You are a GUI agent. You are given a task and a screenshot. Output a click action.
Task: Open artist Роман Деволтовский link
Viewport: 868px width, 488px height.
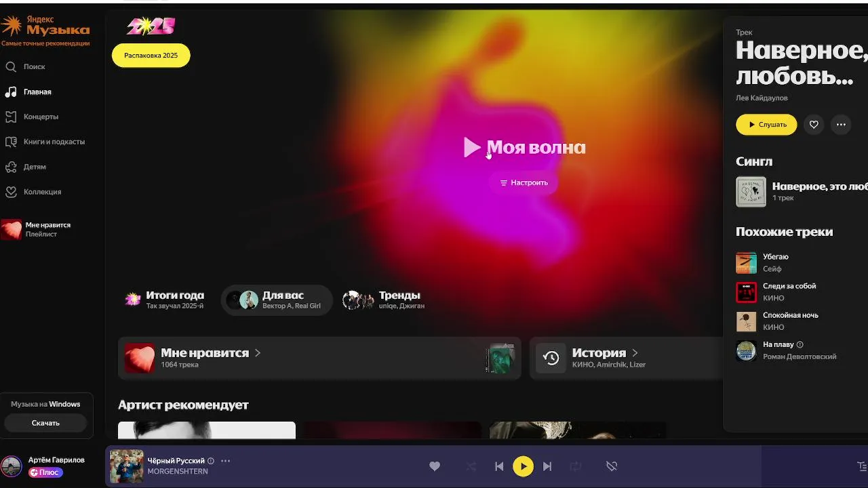[x=800, y=357]
